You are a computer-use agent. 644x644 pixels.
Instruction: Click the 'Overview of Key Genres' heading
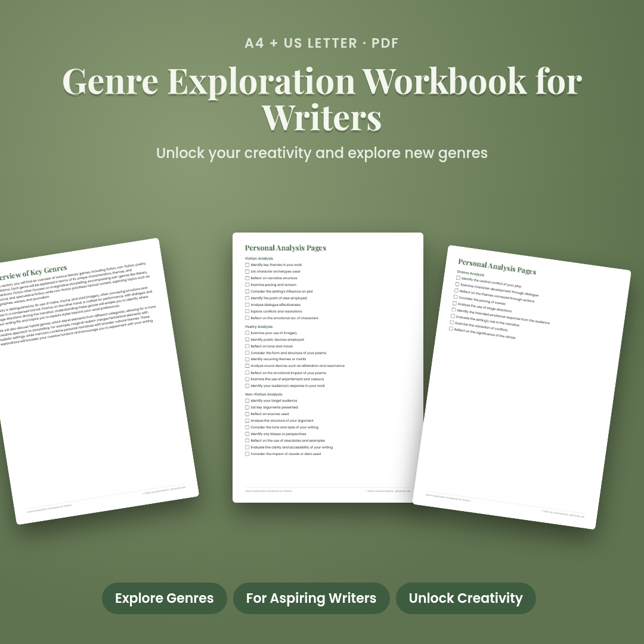pyautogui.click(x=33, y=273)
